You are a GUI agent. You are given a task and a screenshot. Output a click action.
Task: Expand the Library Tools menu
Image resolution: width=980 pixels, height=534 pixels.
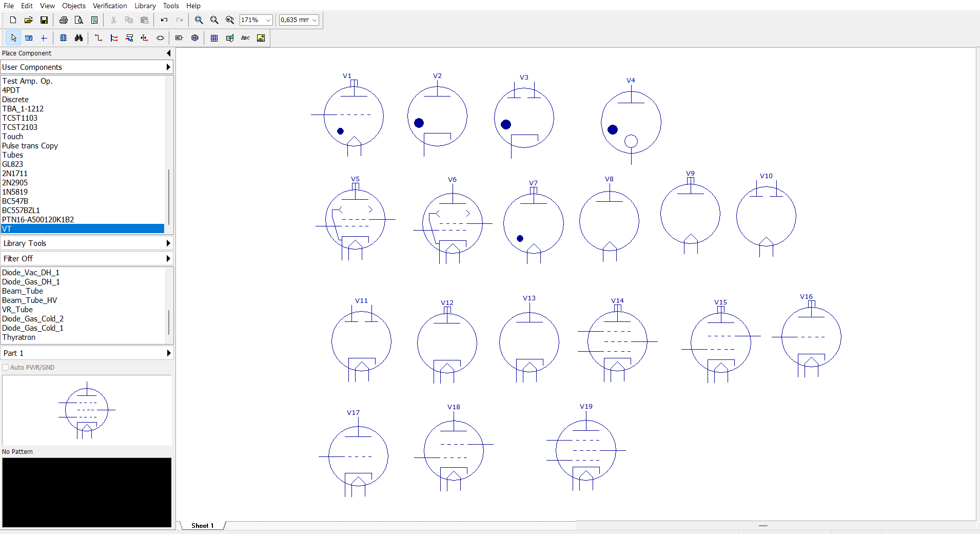pos(87,243)
